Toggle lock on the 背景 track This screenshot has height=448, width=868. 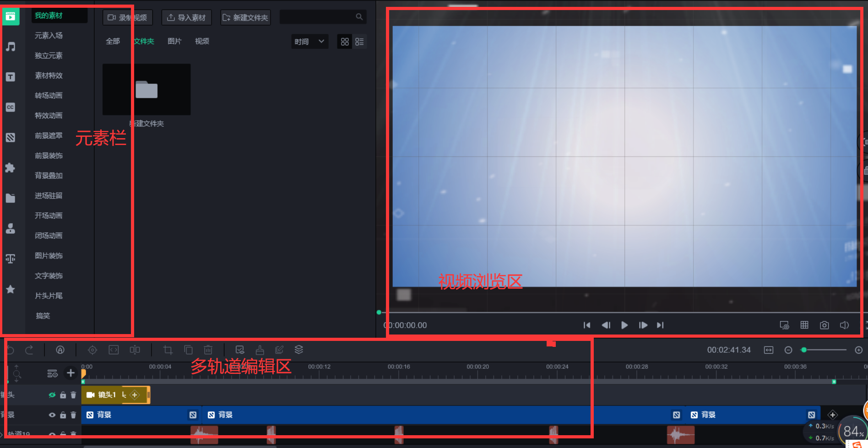[63, 415]
